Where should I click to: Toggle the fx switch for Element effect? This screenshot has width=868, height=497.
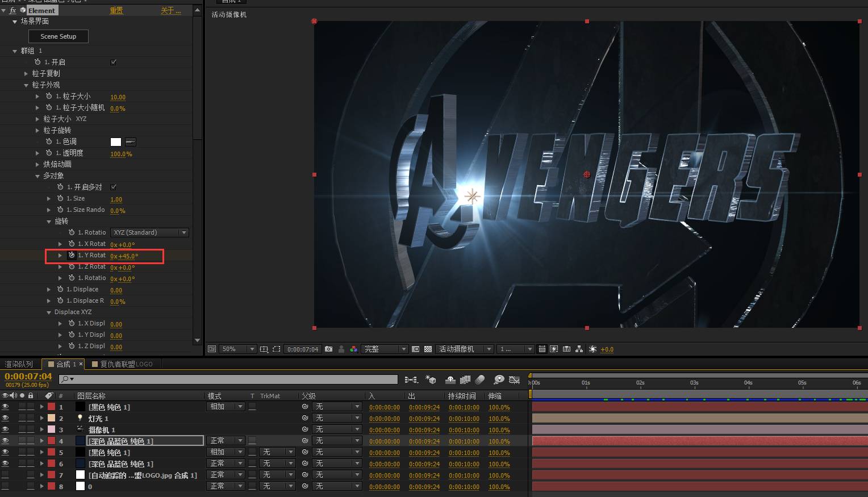13,10
